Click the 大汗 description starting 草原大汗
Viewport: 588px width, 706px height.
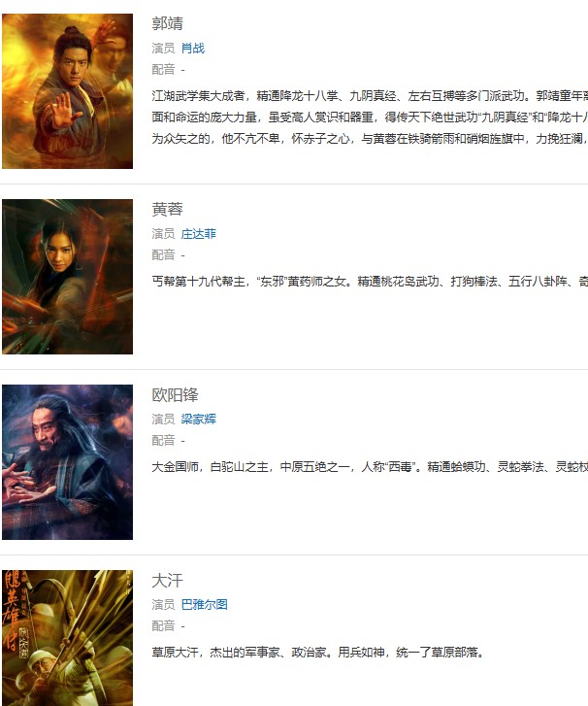(318, 653)
